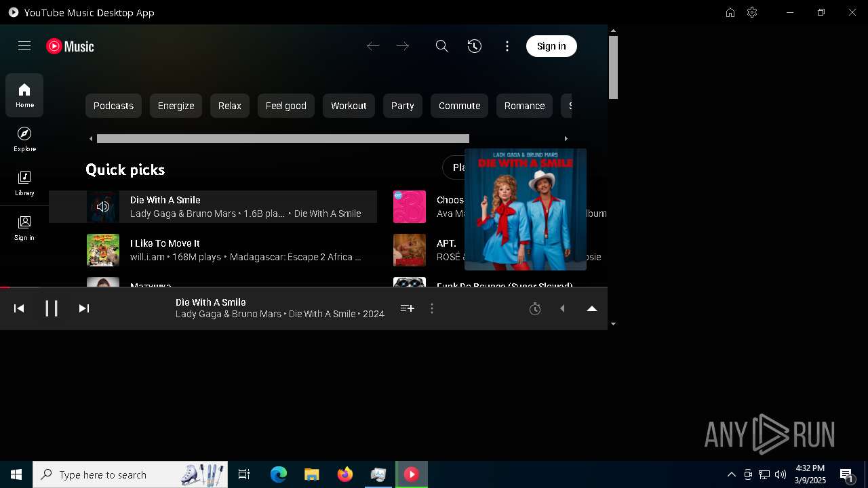
Task: Click Sign in in the sidebar
Action: click(24, 228)
